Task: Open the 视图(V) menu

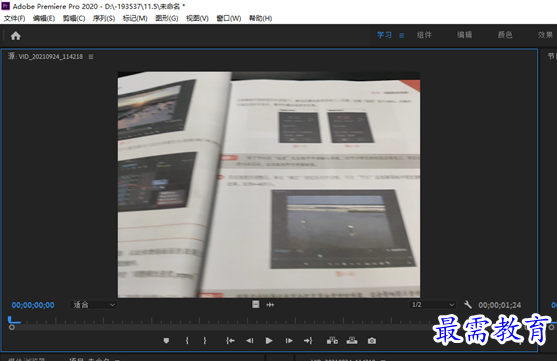Action: tap(197, 18)
